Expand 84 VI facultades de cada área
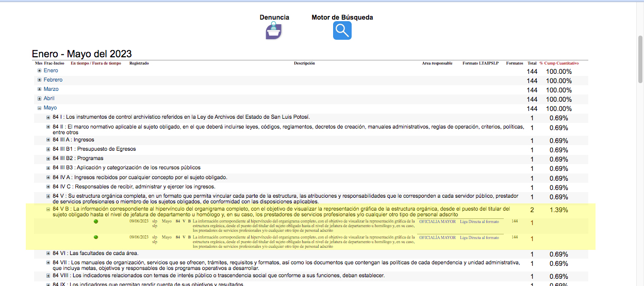Viewport: 644px width, 286px height. click(x=49, y=253)
